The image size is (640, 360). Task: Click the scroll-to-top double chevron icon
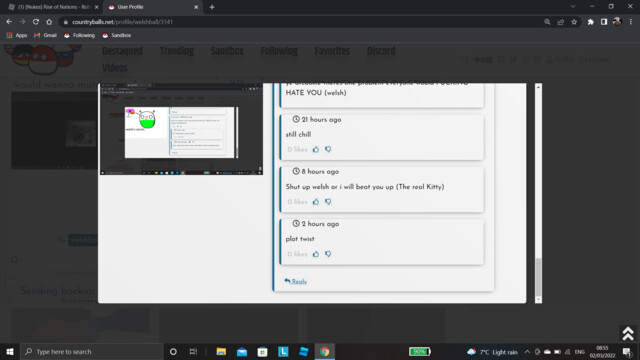628,333
